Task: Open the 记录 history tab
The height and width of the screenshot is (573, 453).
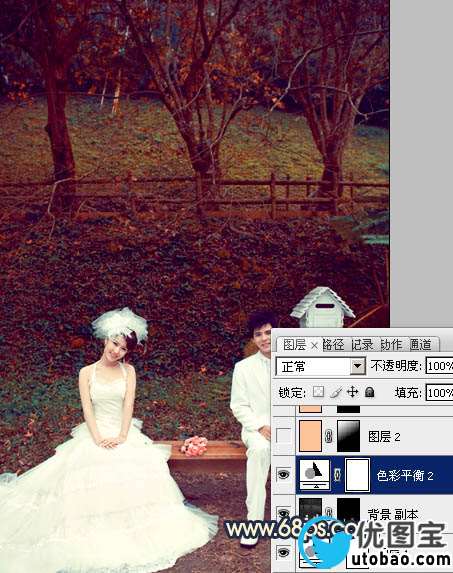Action: [x=362, y=345]
